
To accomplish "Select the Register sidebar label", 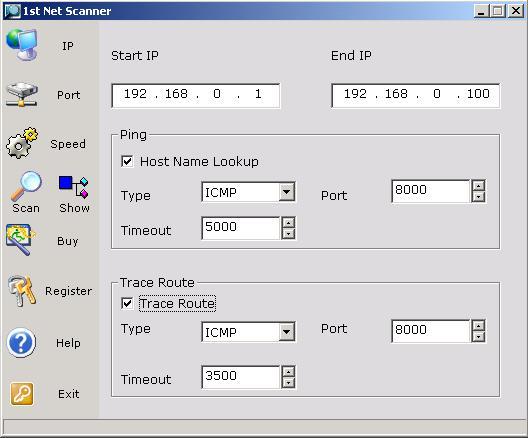I will pos(68,291).
